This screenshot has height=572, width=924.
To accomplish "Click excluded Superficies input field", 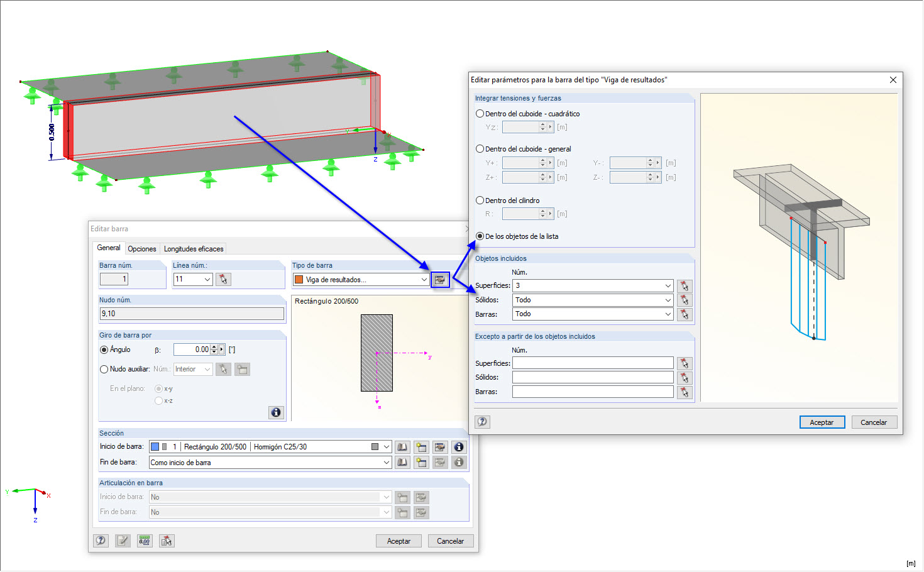I will (593, 363).
